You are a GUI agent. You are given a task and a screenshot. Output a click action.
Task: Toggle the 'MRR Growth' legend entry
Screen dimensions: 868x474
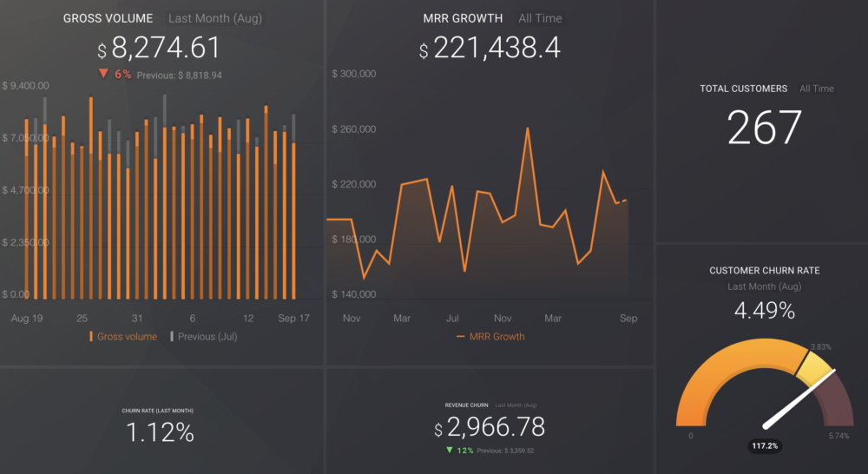coord(490,336)
